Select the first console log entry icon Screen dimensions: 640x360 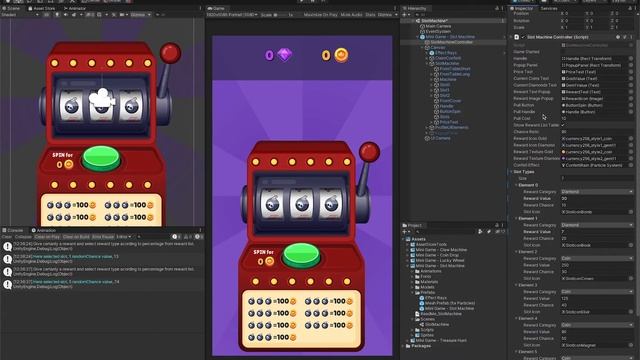pyautogui.click(x=7, y=246)
